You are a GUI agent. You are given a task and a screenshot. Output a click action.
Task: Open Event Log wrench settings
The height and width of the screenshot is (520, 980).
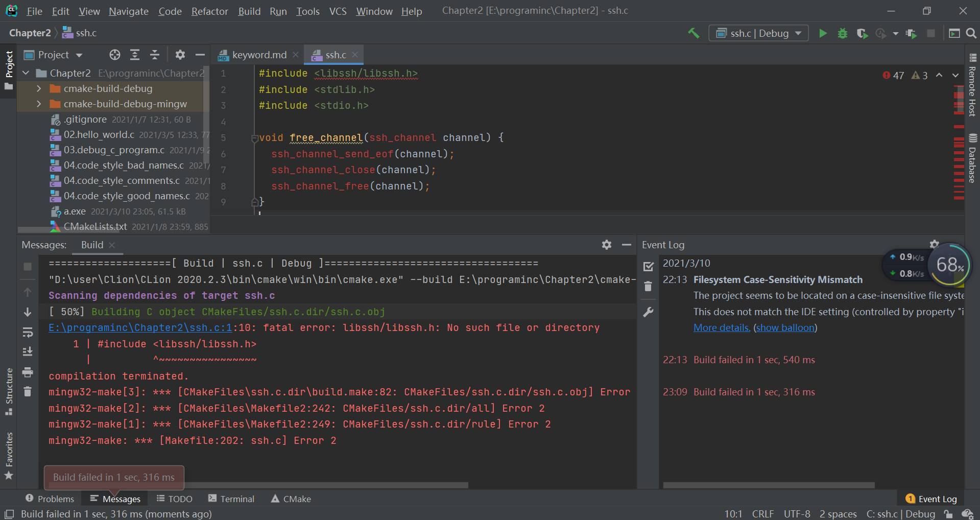click(x=648, y=312)
